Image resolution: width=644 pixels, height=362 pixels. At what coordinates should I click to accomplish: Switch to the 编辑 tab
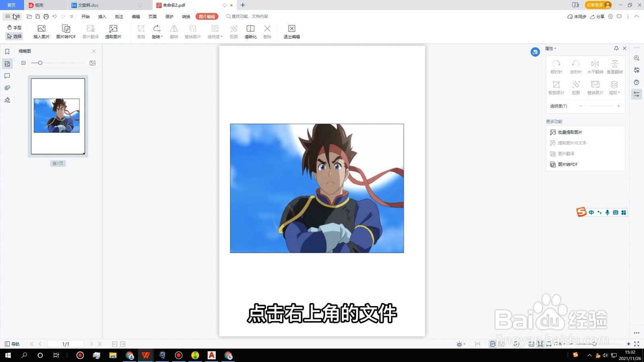[x=136, y=16]
